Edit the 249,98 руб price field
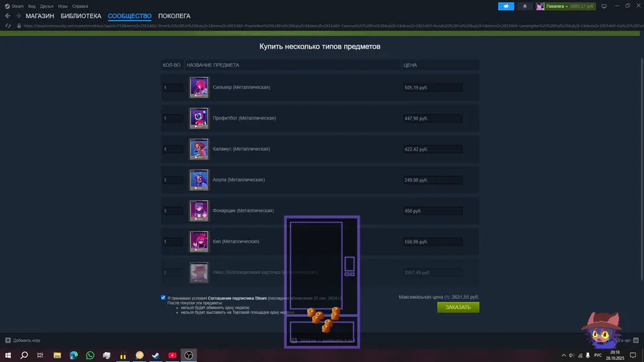644x362 pixels. pos(433,180)
